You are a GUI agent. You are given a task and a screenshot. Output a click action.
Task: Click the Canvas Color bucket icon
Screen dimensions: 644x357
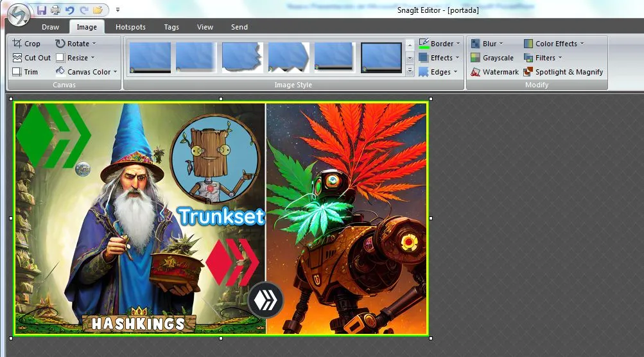(60, 71)
